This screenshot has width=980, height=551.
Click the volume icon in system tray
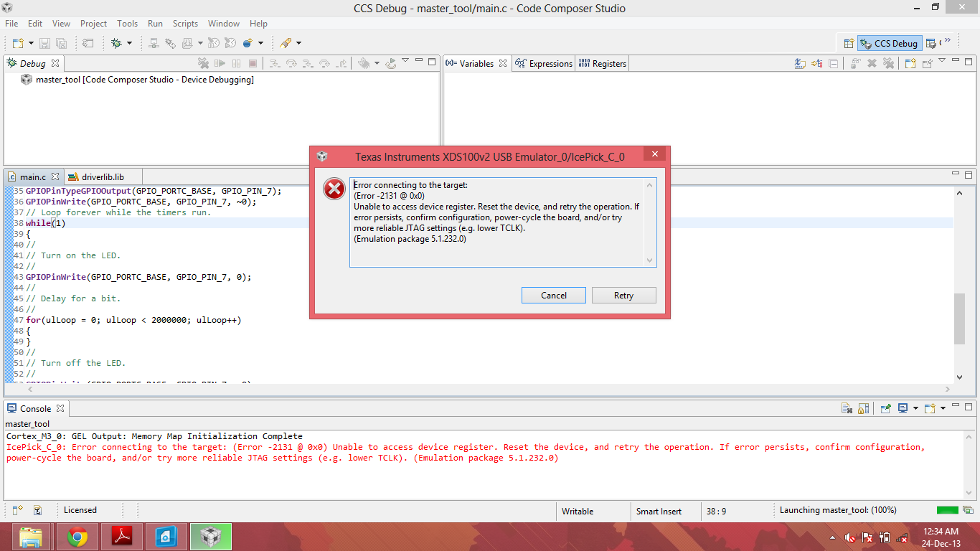850,537
